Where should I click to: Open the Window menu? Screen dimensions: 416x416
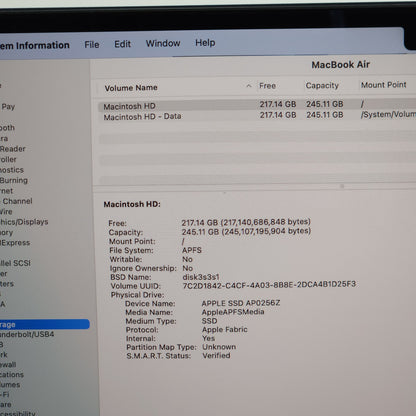[x=163, y=43]
